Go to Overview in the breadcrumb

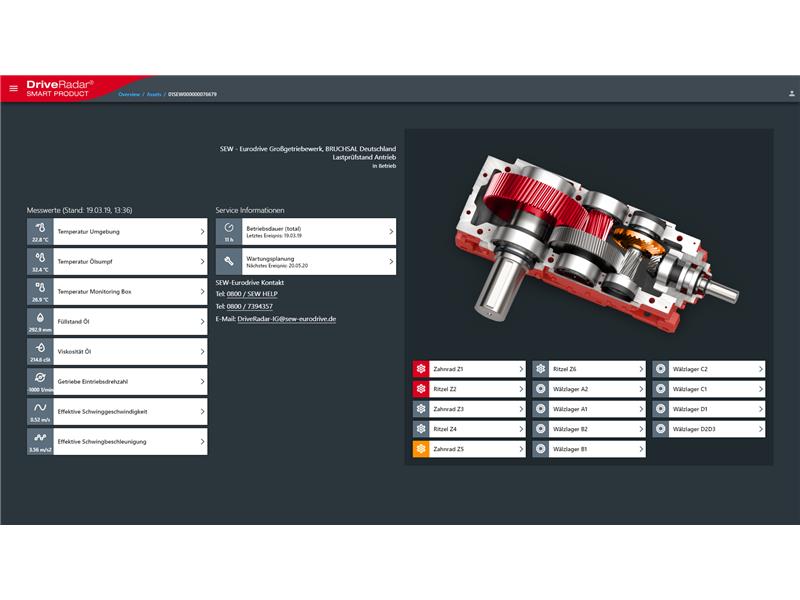coord(129,94)
